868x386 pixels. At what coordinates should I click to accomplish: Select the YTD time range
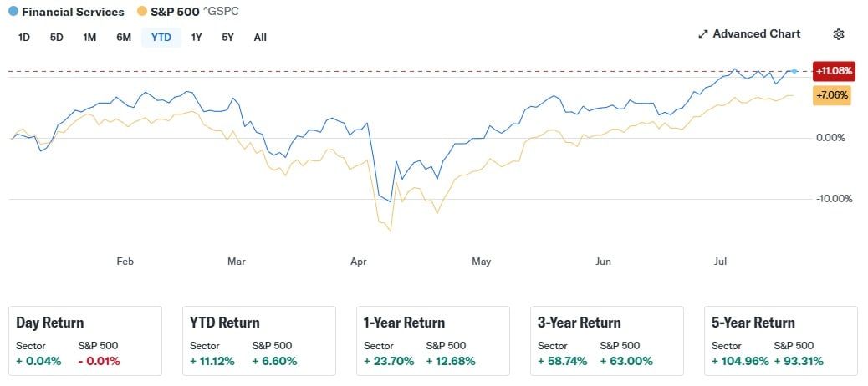[161, 37]
